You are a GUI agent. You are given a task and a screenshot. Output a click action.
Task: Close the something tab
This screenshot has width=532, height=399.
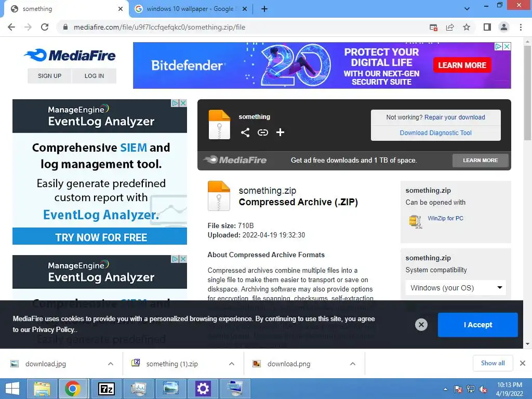121,9
